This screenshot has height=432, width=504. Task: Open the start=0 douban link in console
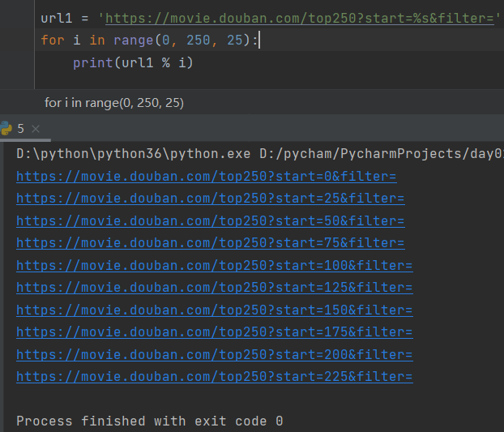pyautogui.click(x=207, y=177)
